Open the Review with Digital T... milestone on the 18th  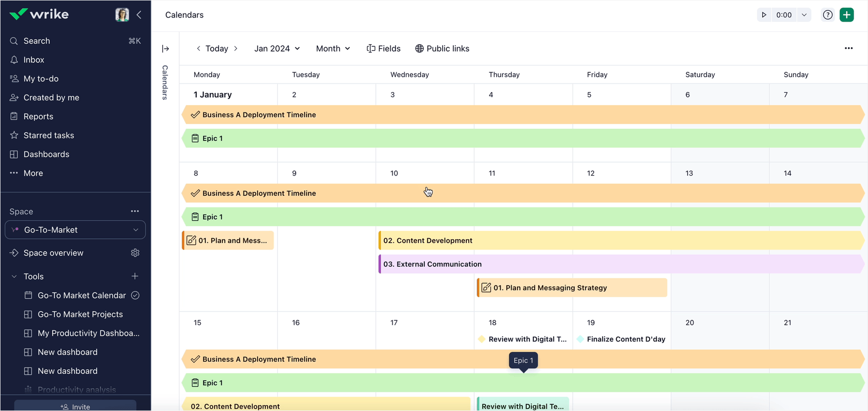523,339
